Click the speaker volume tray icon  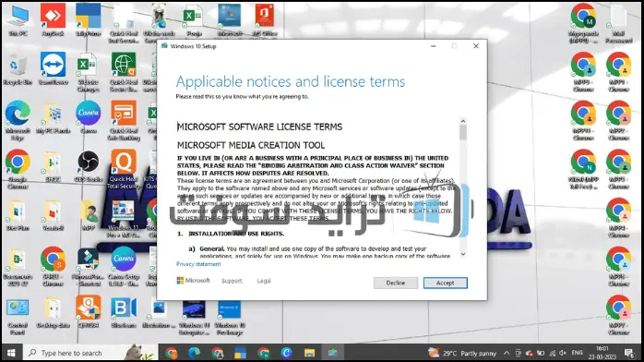(x=563, y=353)
